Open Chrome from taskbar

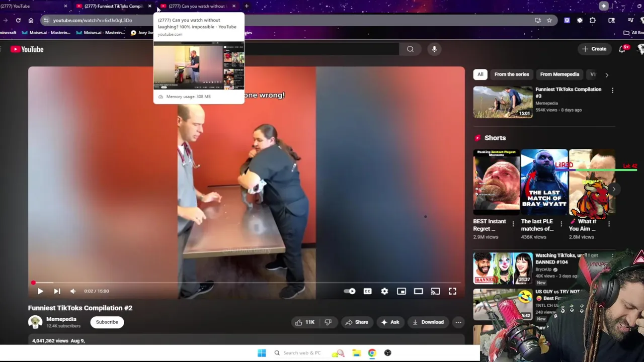tap(372, 353)
